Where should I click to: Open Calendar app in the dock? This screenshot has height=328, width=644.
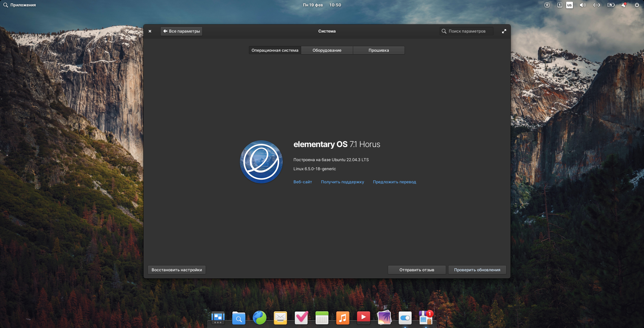[322, 318]
